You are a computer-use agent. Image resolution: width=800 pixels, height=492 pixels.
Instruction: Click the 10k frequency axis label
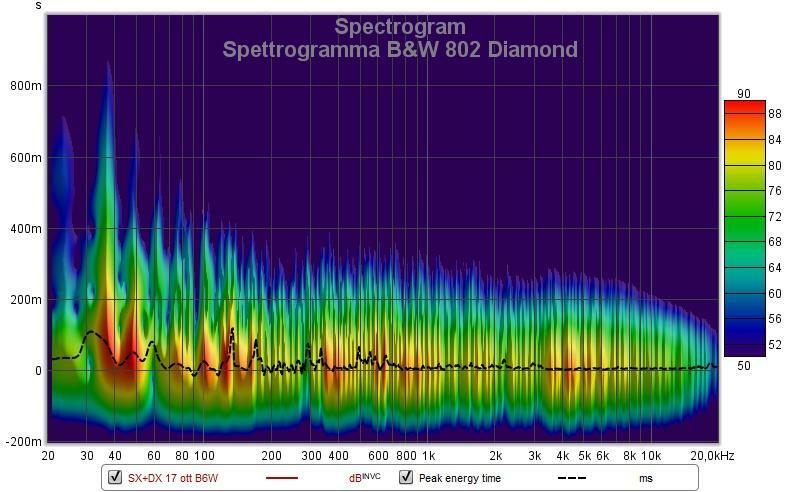651,456
